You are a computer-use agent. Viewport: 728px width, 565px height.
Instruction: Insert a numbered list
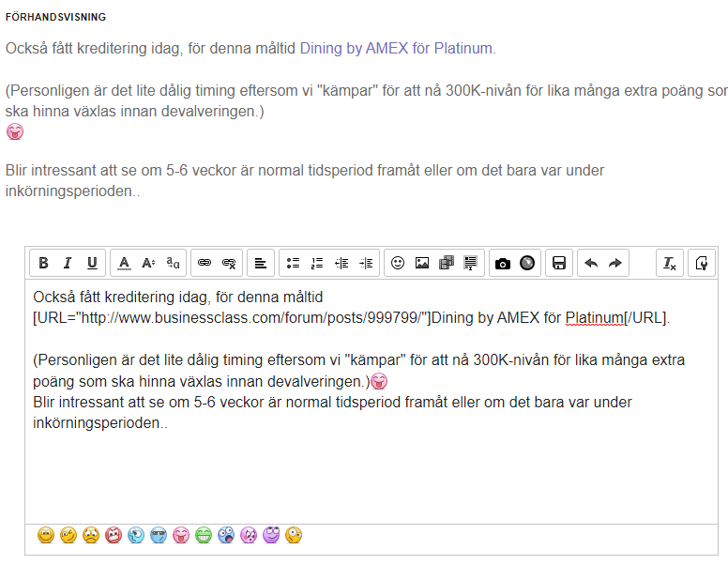click(x=317, y=264)
